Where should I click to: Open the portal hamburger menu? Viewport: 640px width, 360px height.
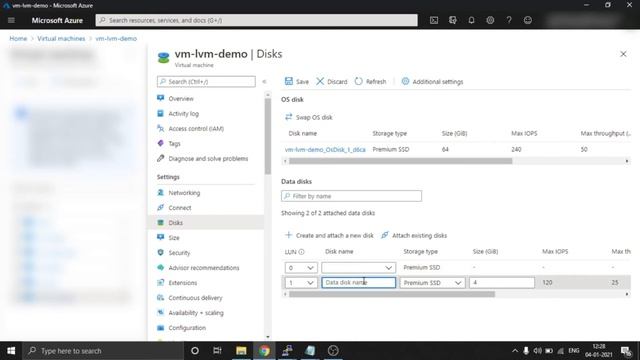click(11, 20)
